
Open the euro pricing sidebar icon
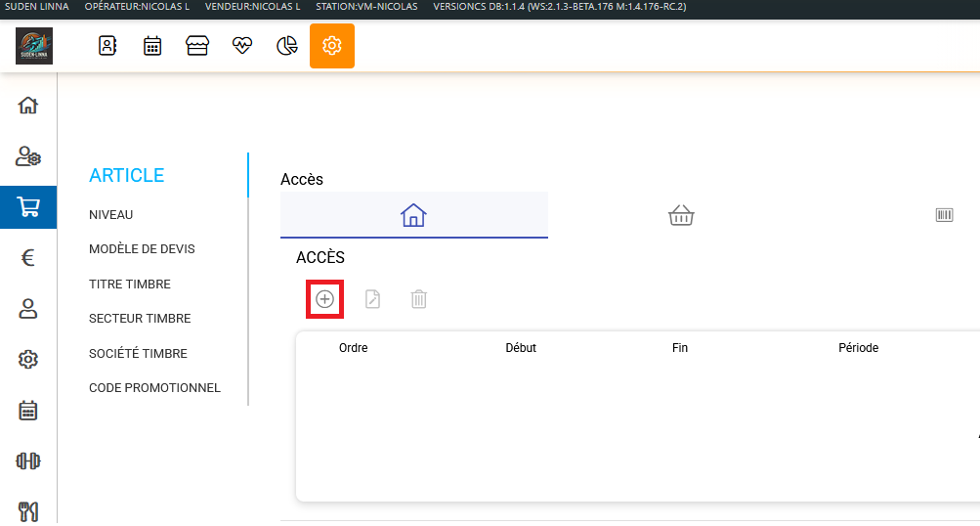28,258
